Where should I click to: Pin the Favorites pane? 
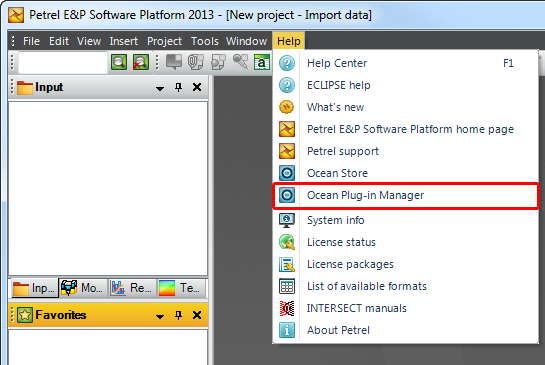pos(178,315)
